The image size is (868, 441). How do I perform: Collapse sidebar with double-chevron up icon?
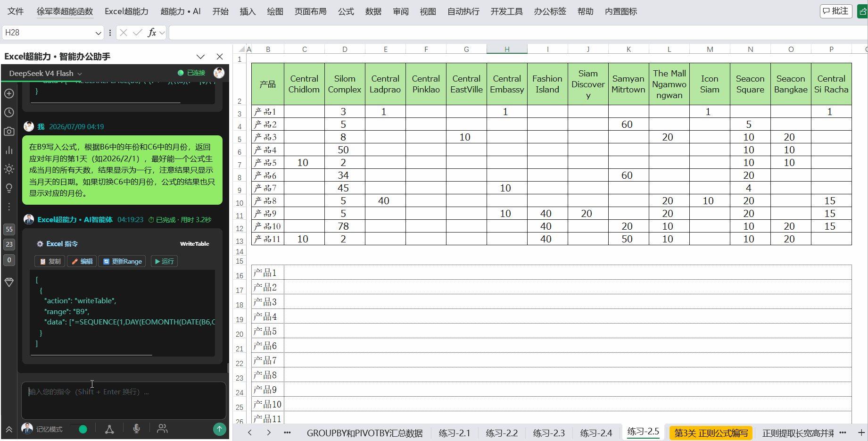9,429
